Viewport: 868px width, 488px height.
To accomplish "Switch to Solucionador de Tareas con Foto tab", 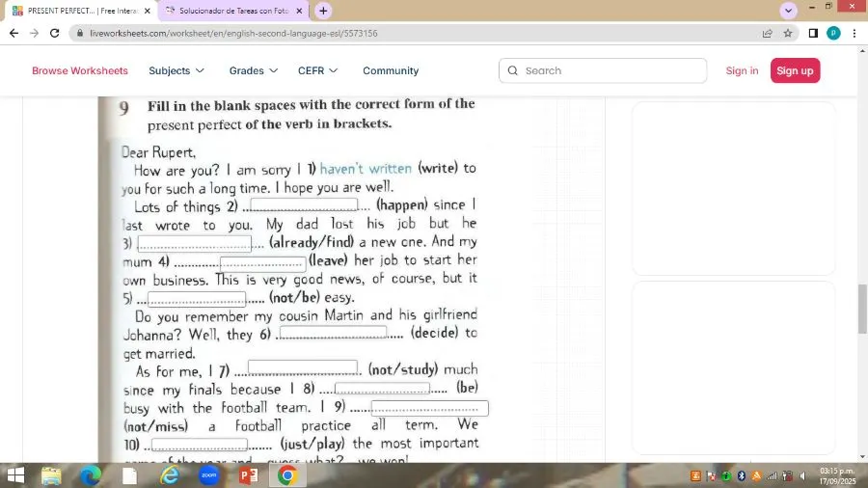I will point(233,11).
